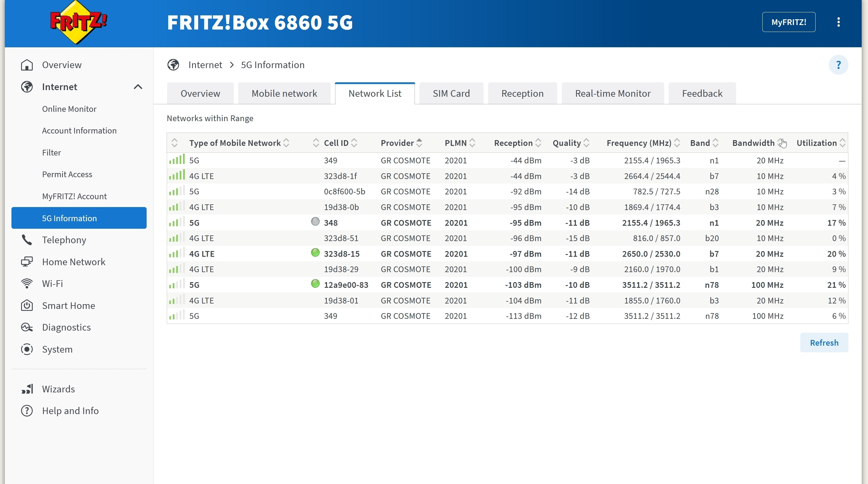
Task: Click the Wizards icon
Action: click(27, 389)
